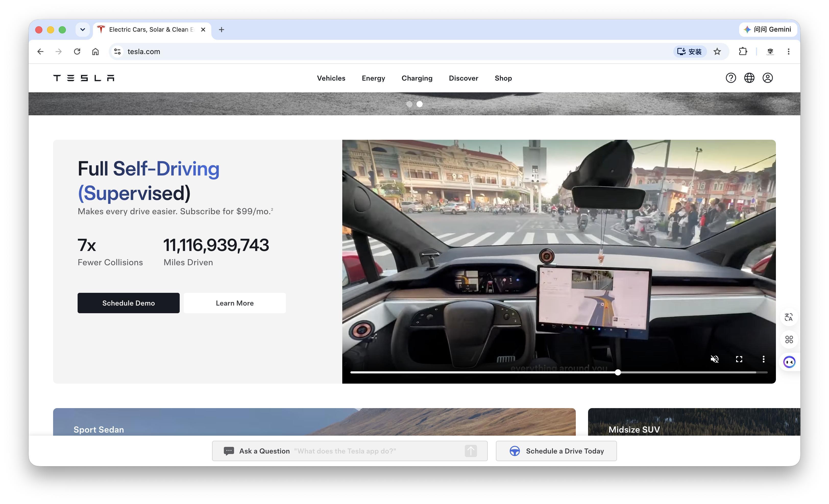Image resolution: width=829 pixels, height=504 pixels.
Task: Click the Subscribe for $99/mo. text
Action: (x=227, y=211)
